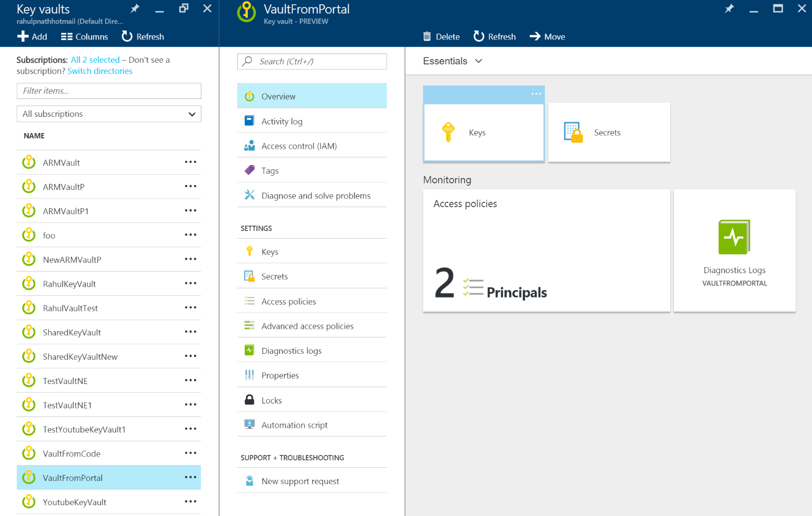Click the 'All 2 selected' subscriptions link
Screen dimensions: 812x516
click(x=95, y=60)
